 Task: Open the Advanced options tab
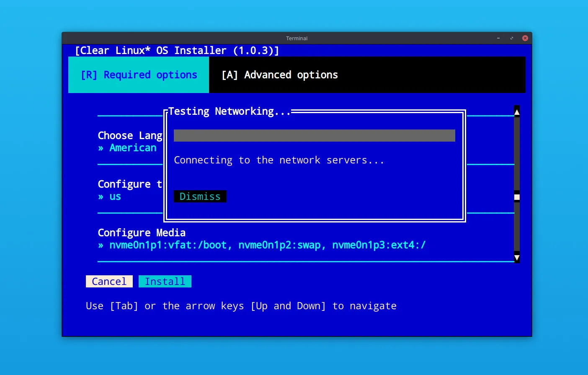279,75
